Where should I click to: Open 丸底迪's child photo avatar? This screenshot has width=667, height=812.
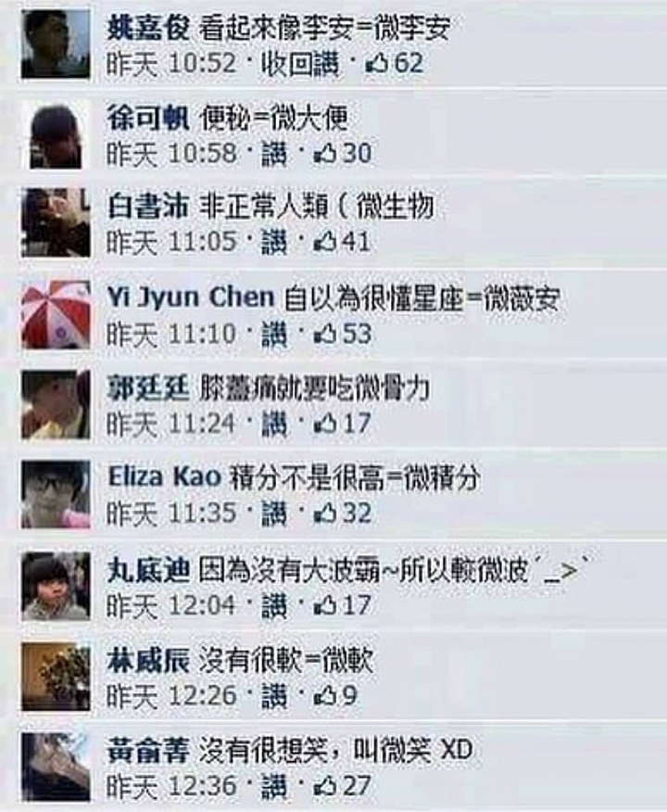coord(56,586)
